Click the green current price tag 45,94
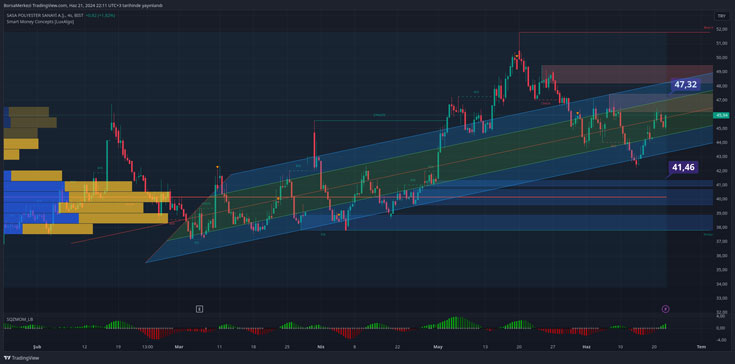 tap(721, 115)
